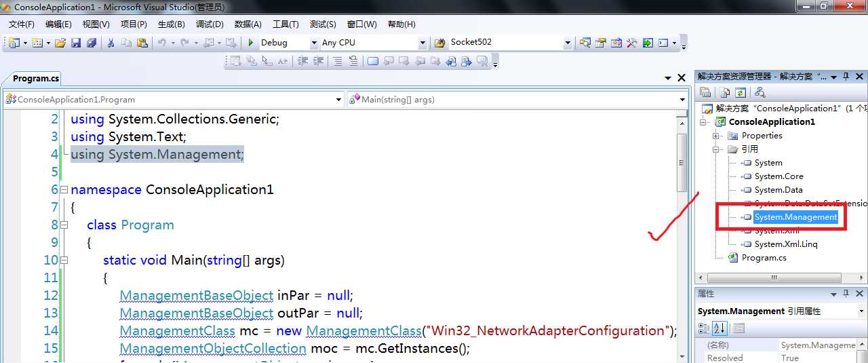868x363 pixels.
Task: Open the Start Page green arrow icon
Action: pyautogui.click(x=648, y=43)
